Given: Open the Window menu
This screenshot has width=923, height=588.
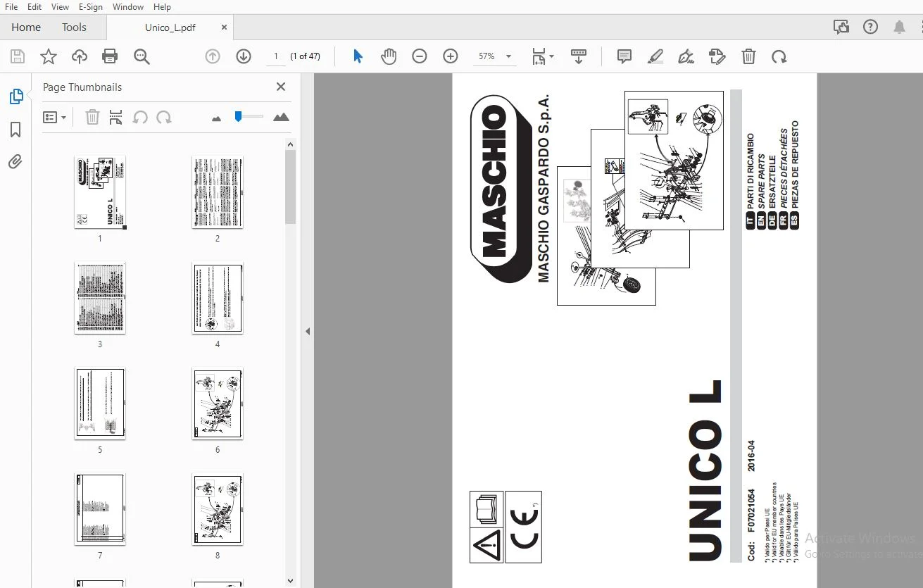Looking at the screenshot, I should (128, 7).
